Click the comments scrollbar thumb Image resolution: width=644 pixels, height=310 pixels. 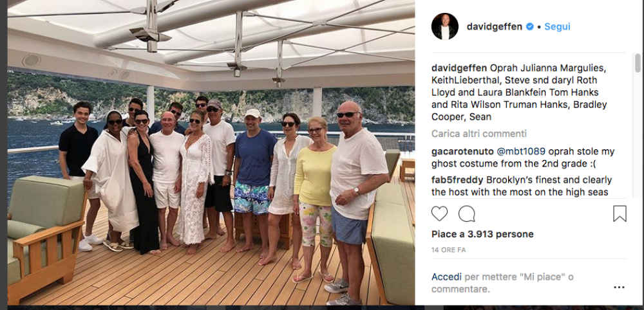(x=638, y=63)
